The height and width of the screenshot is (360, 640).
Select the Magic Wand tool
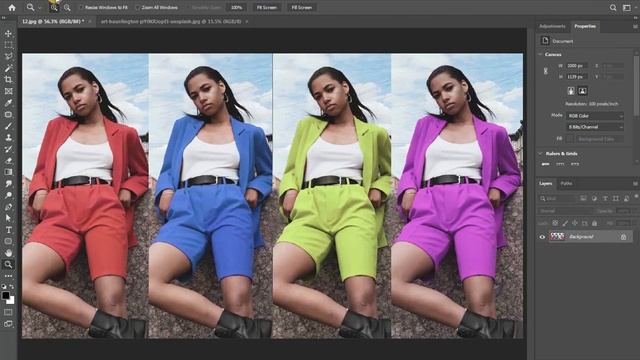pos(8,68)
